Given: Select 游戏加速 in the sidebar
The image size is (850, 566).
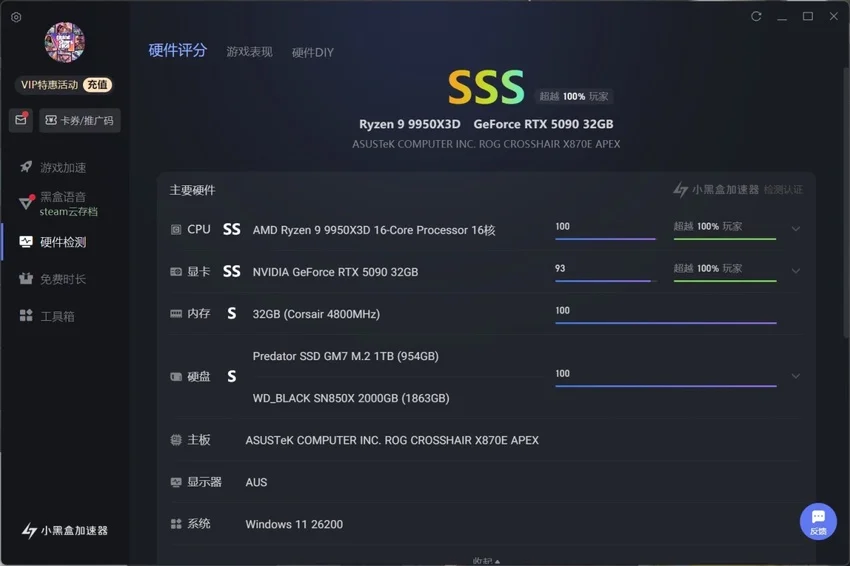Looking at the screenshot, I should pyautogui.click(x=63, y=168).
